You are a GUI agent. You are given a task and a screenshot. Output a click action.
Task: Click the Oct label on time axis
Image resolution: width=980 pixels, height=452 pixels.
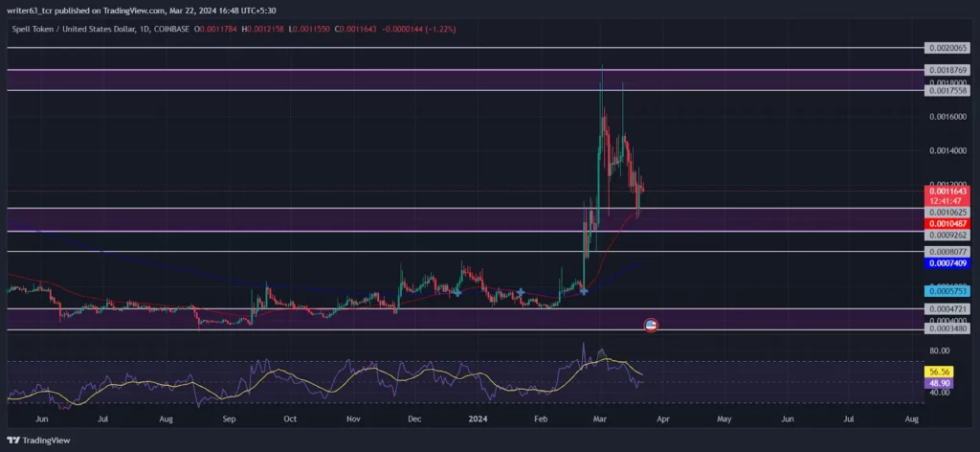click(x=290, y=418)
